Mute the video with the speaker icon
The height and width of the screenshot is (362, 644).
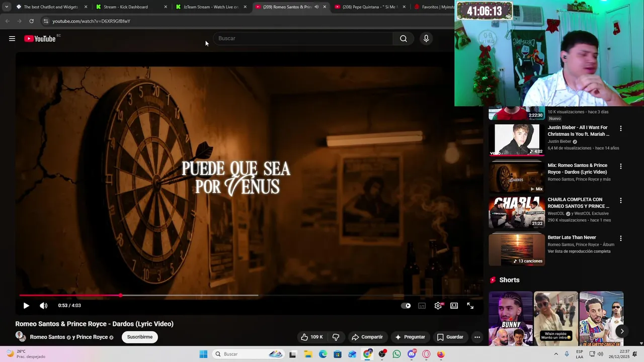pyautogui.click(x=44, y=306)
